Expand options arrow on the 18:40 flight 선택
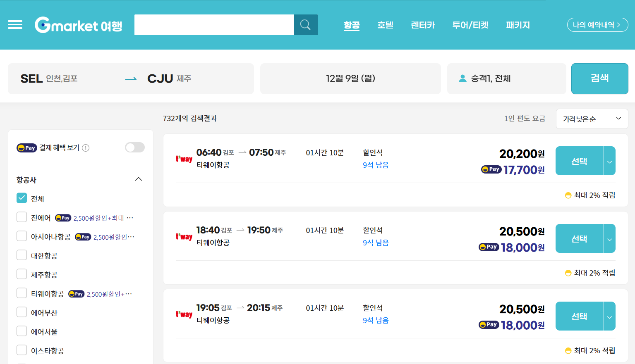 click(609, 238)
